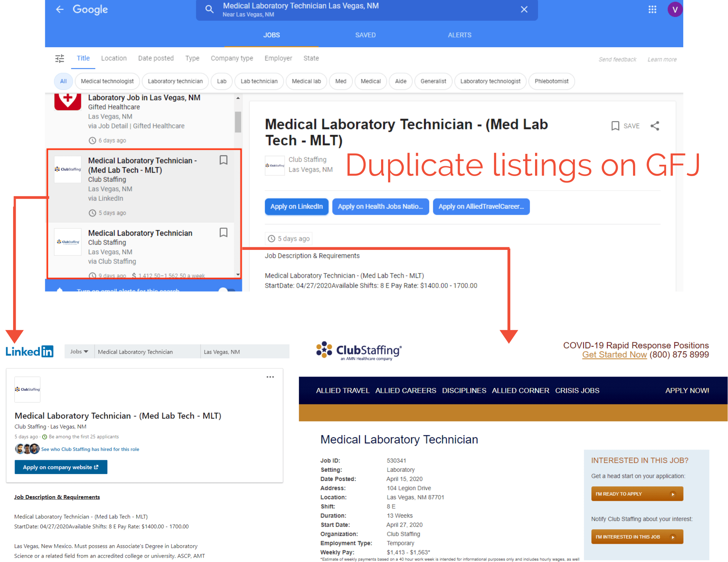The image size is (728, 562).
Task: Click the share icon beside SAVE
Action: (x=654, y=126)
